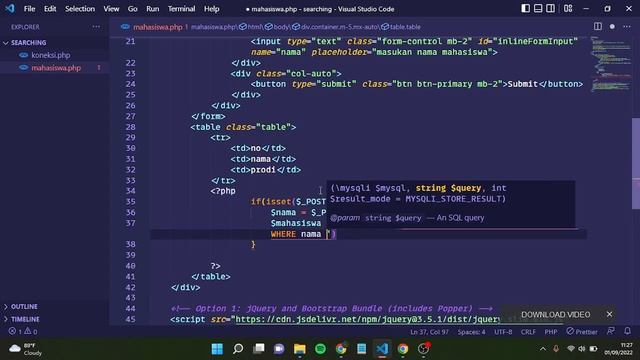640x360 pixels.
Task: Change PHP language mode
Action: tap(550, 332)
